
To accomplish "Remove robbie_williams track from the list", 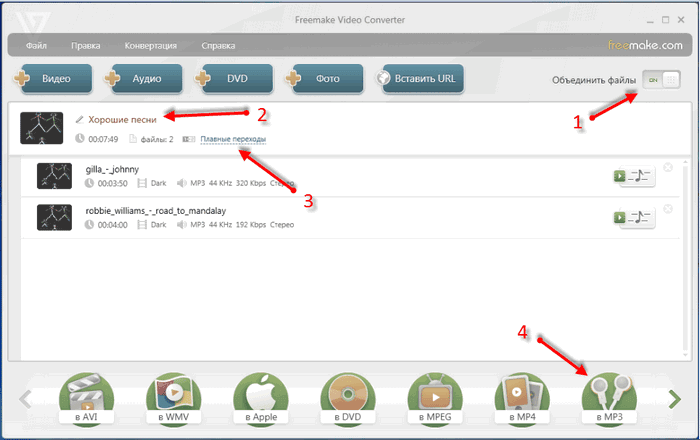I will (668, 209).
